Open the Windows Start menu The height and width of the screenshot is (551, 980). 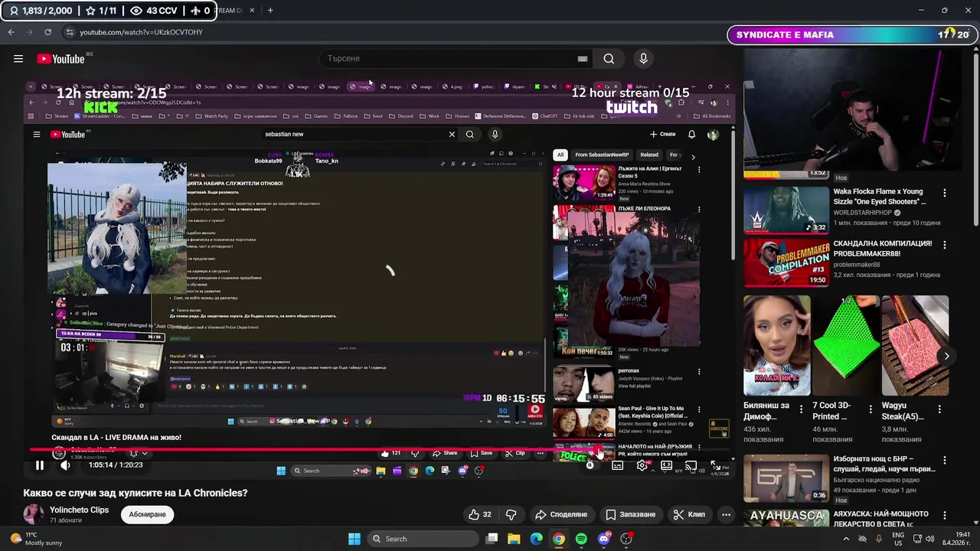[x=354, y=539]
